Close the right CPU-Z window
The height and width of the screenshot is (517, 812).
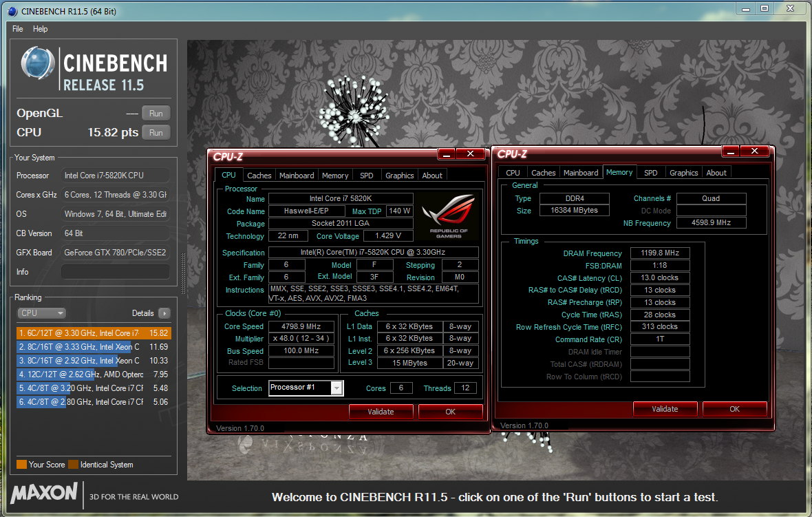coord(754,151)
